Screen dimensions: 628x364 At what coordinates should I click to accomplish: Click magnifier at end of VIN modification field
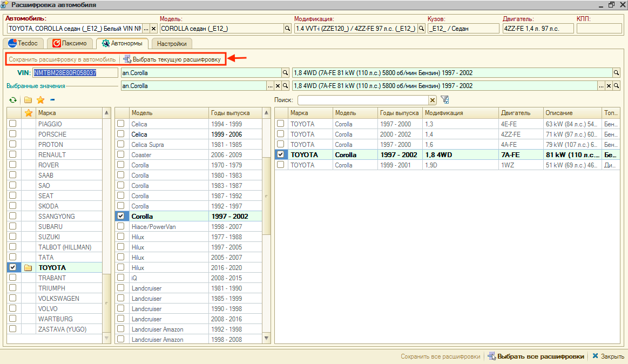[616, 73]
